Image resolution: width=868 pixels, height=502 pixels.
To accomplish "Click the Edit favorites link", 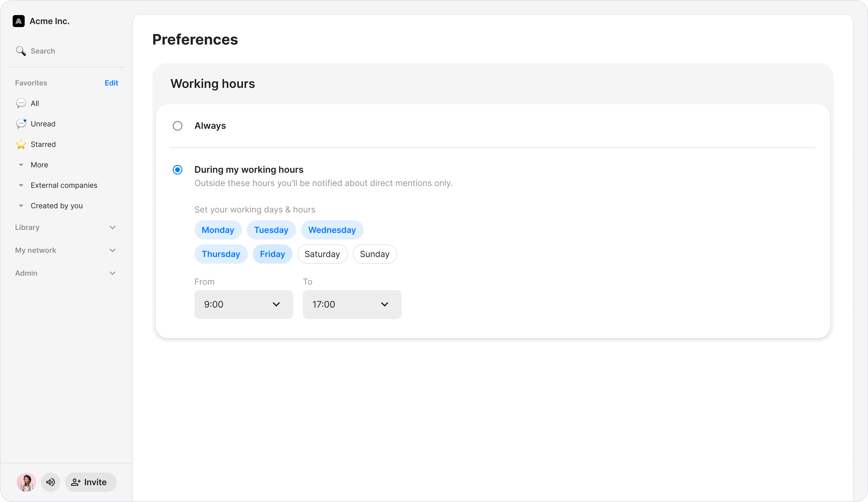I will point(111,83).
